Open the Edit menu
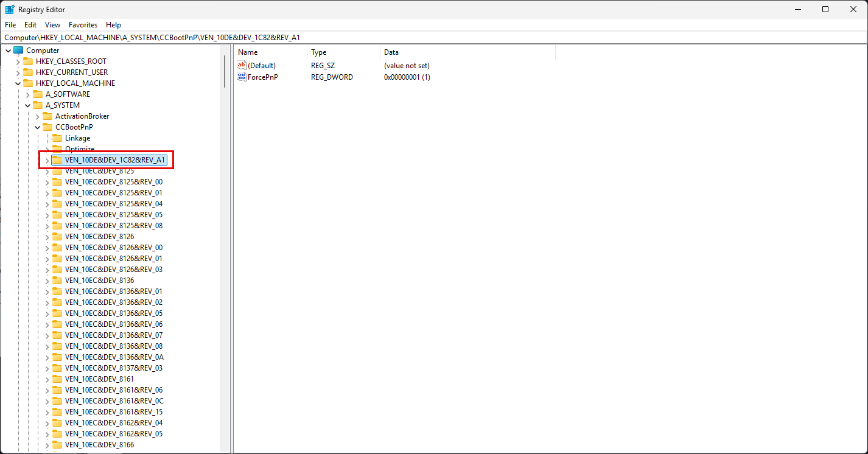Screen dimensions: 868x454 [30, 25]
